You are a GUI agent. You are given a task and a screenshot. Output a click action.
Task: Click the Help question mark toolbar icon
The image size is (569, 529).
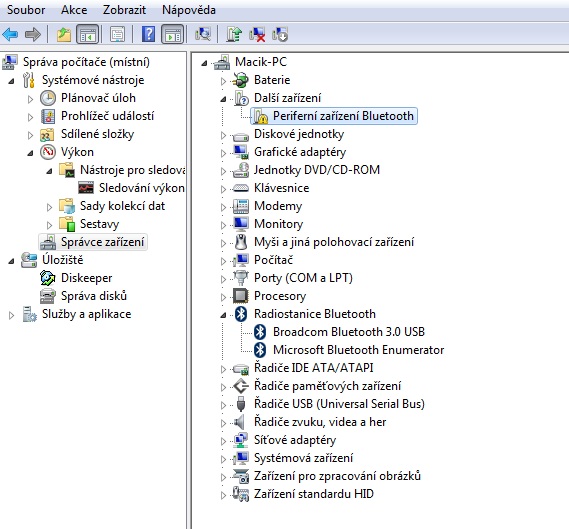148,35
